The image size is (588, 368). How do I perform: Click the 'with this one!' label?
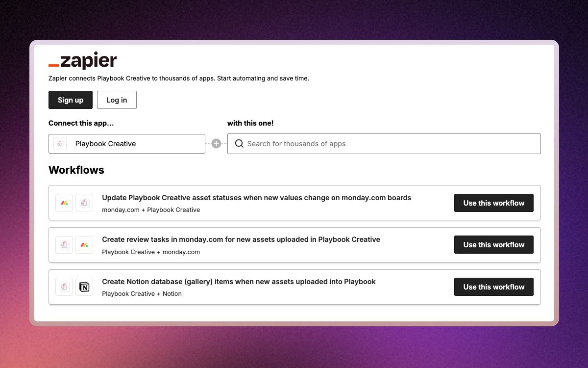250,123
